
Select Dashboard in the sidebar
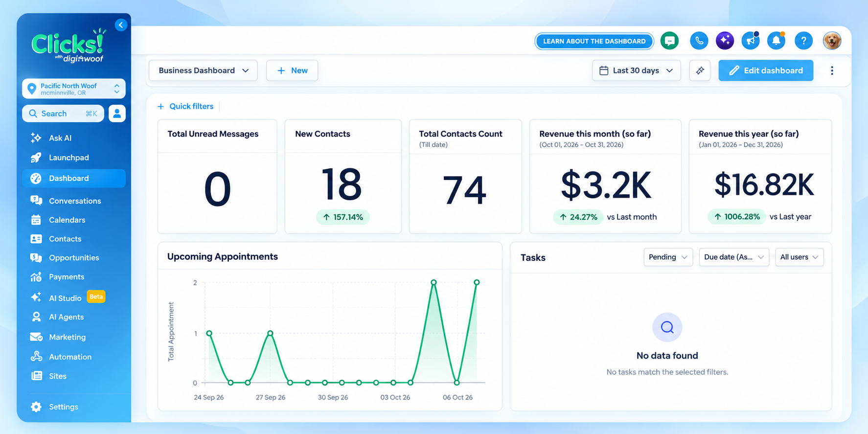click(73, 178)
